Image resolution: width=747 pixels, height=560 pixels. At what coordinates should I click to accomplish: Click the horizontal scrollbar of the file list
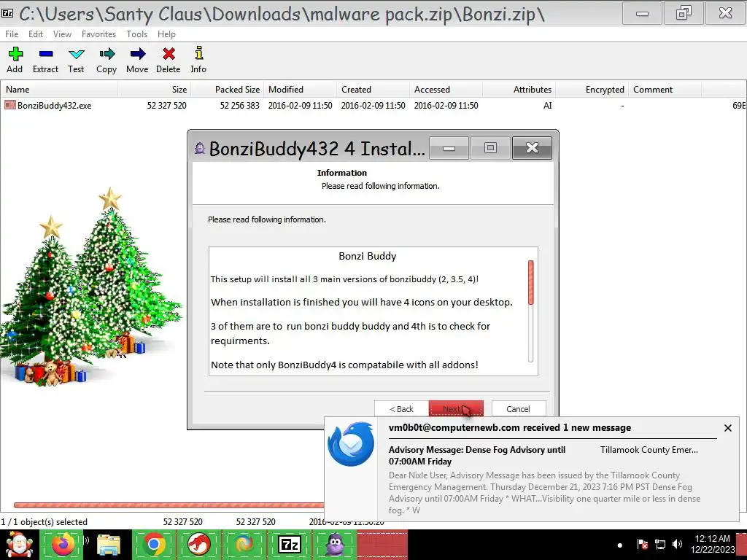(169, 505)
